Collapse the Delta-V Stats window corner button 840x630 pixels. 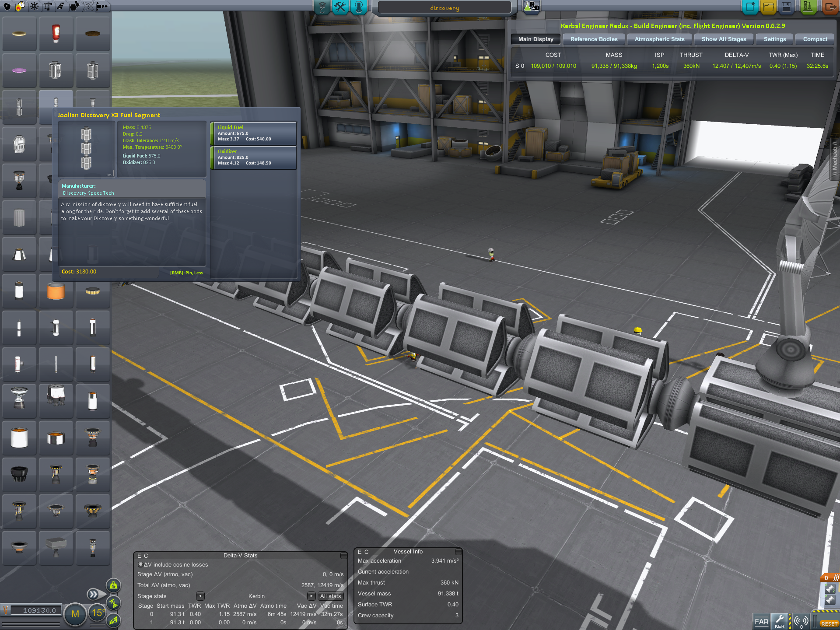[344, 555]
